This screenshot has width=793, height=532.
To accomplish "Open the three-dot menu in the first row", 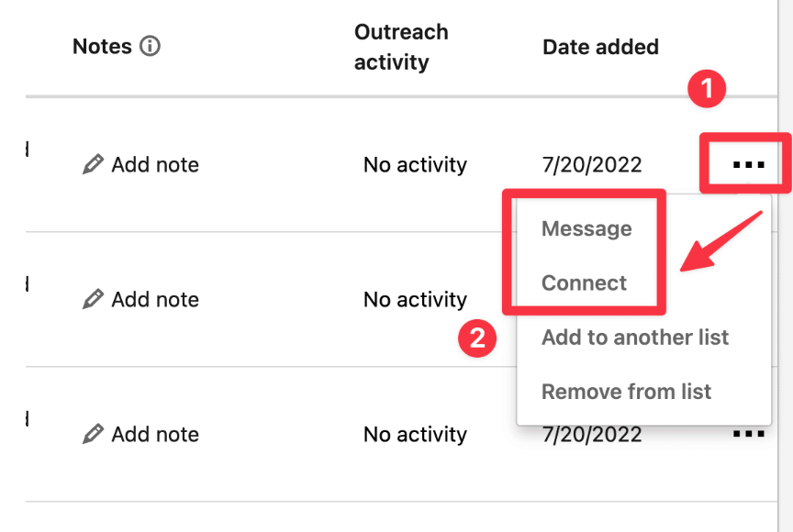I will point(749,165).
